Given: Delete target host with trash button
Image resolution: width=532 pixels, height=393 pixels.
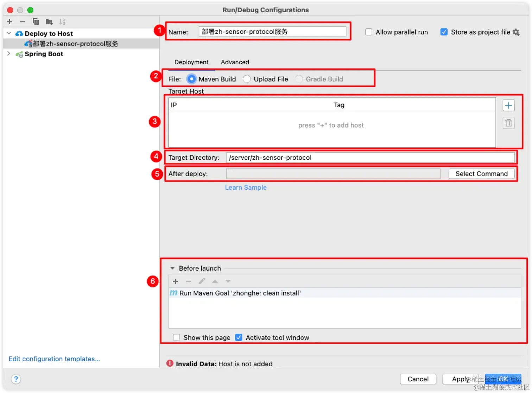Looking at the screenshot, I should 508,123.
